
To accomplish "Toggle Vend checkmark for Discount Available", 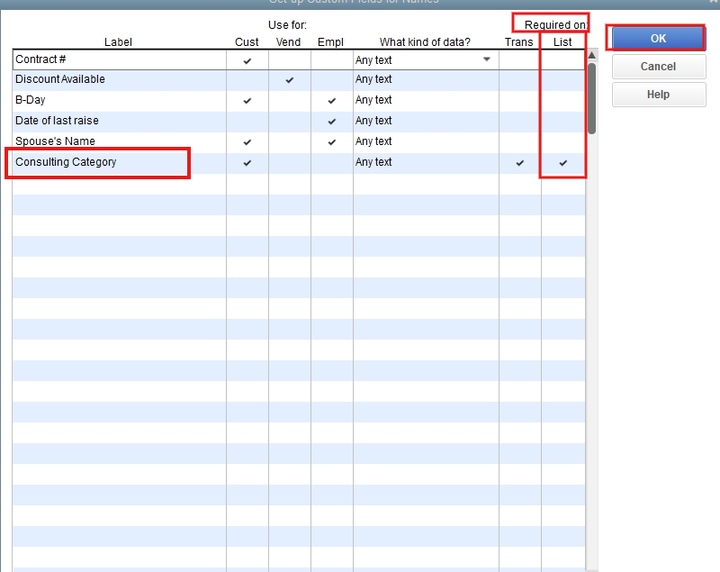I will tap(289, 80).
